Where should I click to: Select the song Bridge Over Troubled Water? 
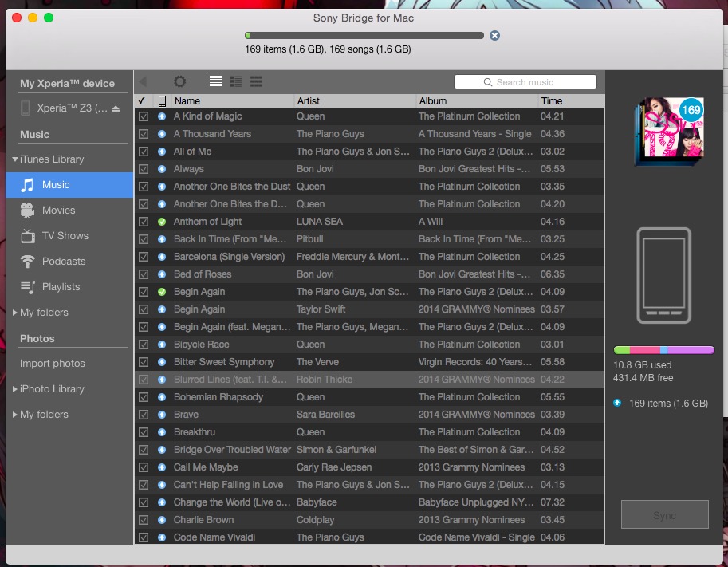click(x=369, y=450)
